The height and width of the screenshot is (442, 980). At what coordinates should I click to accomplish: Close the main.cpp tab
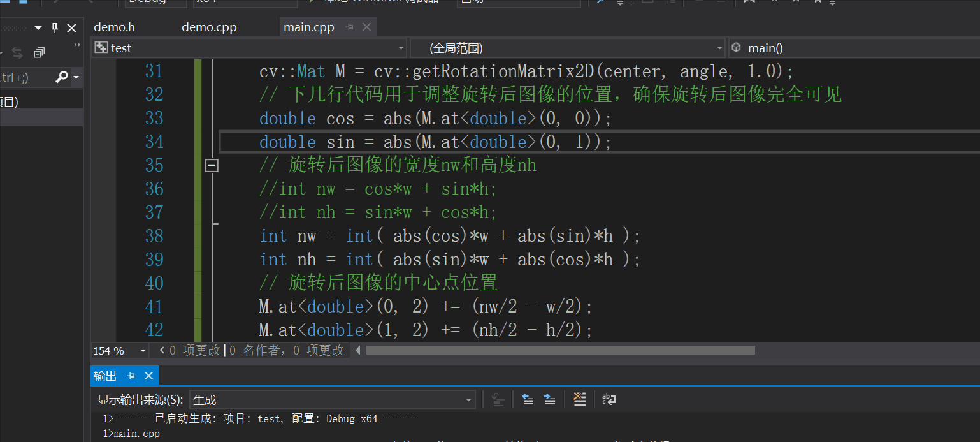(x=366, y=27)
